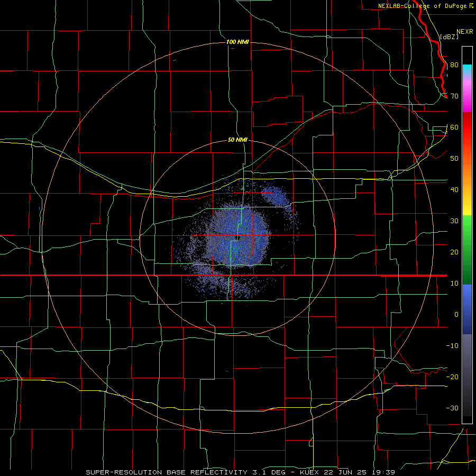Click the 40 value on the dBZ scale
The width and height of the screenshot is (476, 476).
(x=454, y=190)
